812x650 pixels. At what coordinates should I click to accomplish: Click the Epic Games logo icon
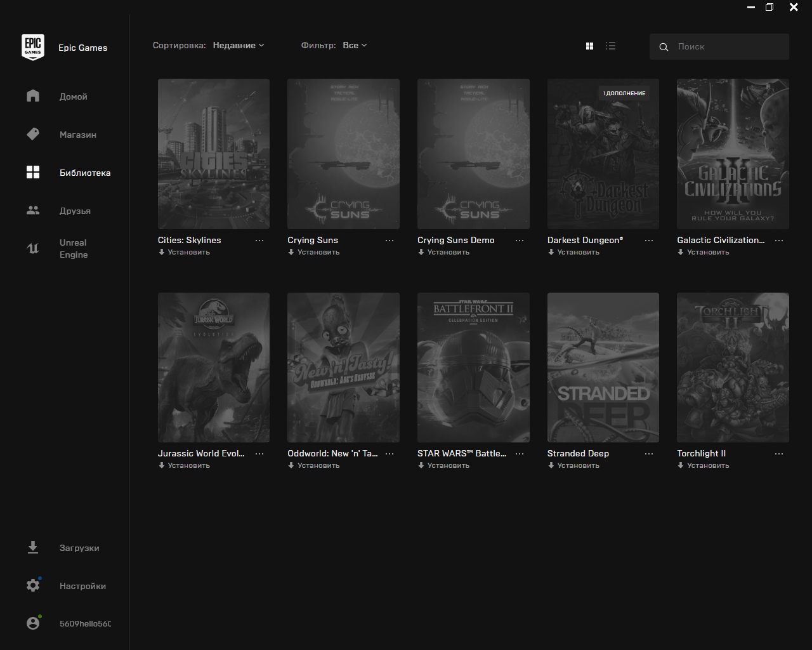pos(33,48)
